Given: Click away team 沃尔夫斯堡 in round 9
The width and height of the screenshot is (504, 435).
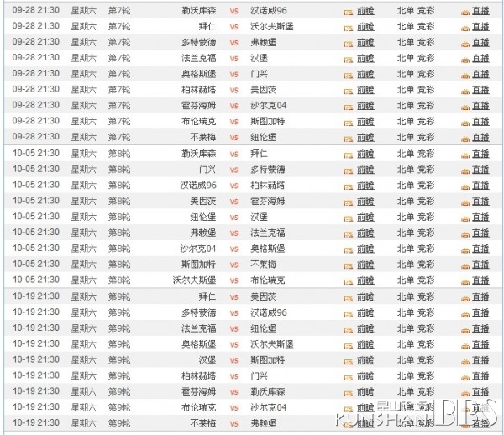Looking at the screenshot, I should 272,344.
